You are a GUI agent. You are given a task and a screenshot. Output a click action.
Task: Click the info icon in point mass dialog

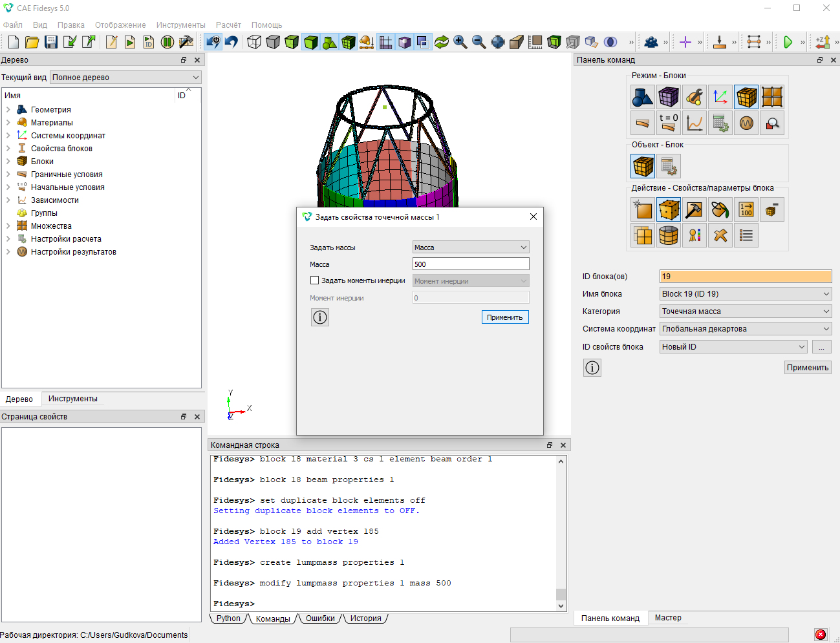click(x=320, y=317)
